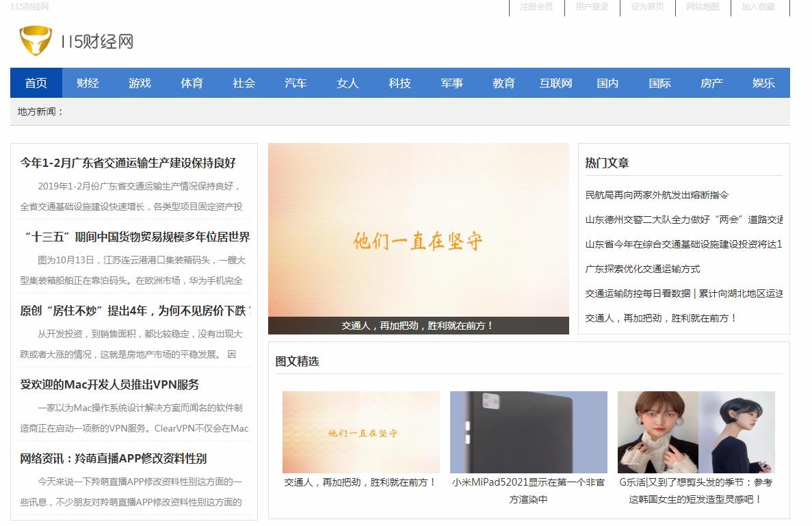
Task: Open headline 受欢迎的Mac开发人员推出VPN服务
Action: [109, 384]
